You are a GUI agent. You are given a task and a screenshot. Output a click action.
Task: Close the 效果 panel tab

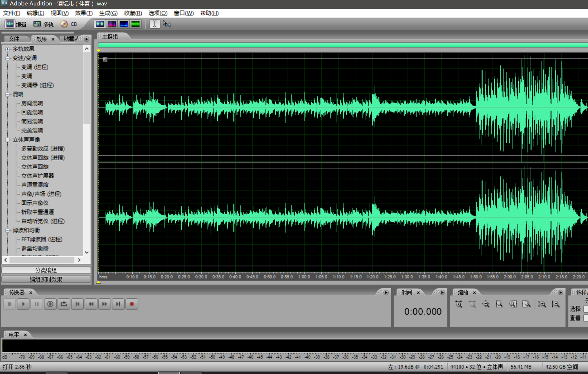(53, 39)
